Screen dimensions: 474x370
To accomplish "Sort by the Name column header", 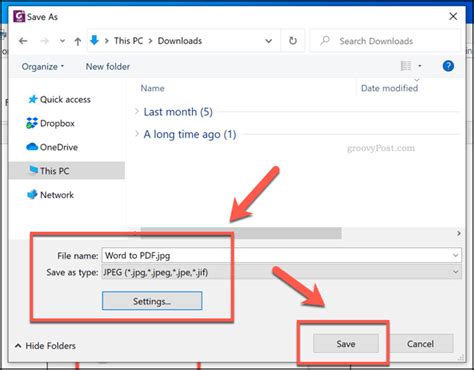I will pos(152,88).
